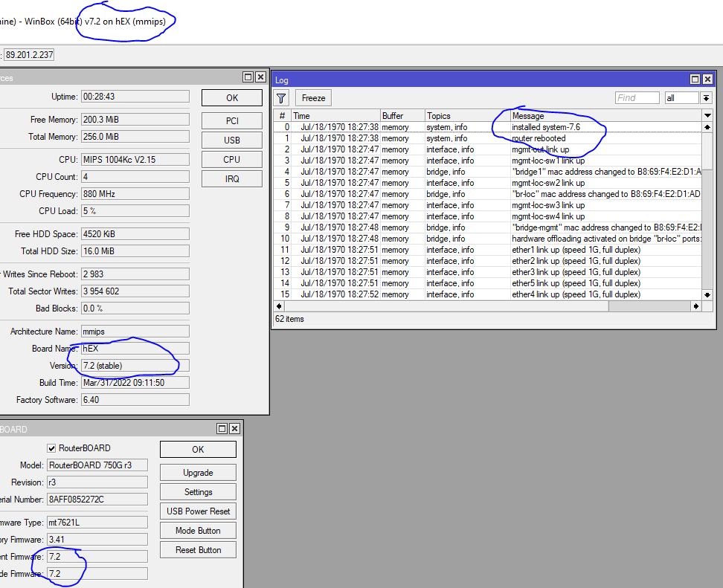Close the Log window
The height and width of the screenshot is (588, 723).
coord(707,80)
